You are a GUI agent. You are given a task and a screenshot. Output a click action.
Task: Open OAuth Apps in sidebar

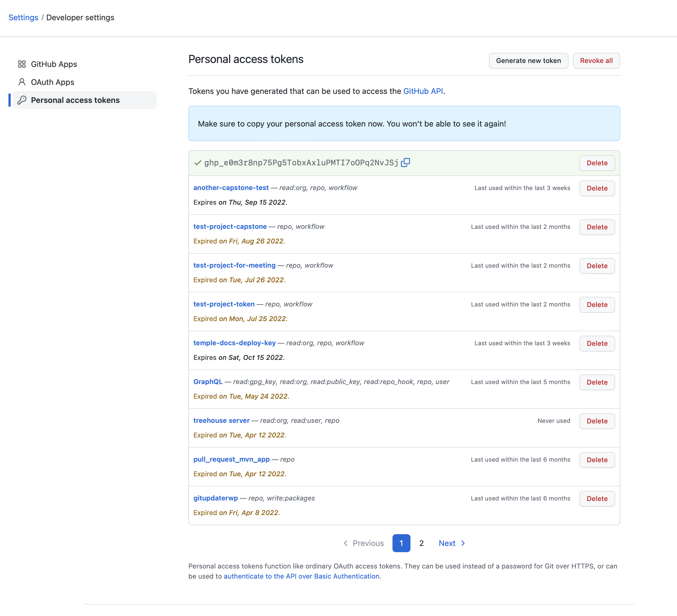pyautogui.click(x=52, y=82)
